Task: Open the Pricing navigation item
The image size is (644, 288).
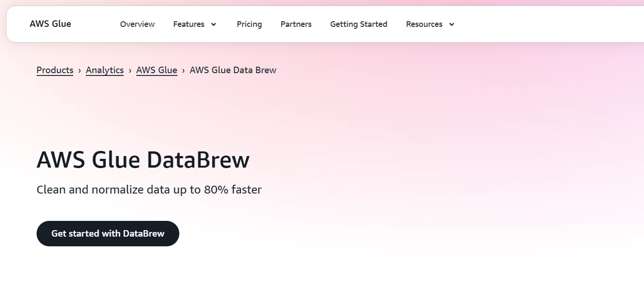Action: point(249,24)
